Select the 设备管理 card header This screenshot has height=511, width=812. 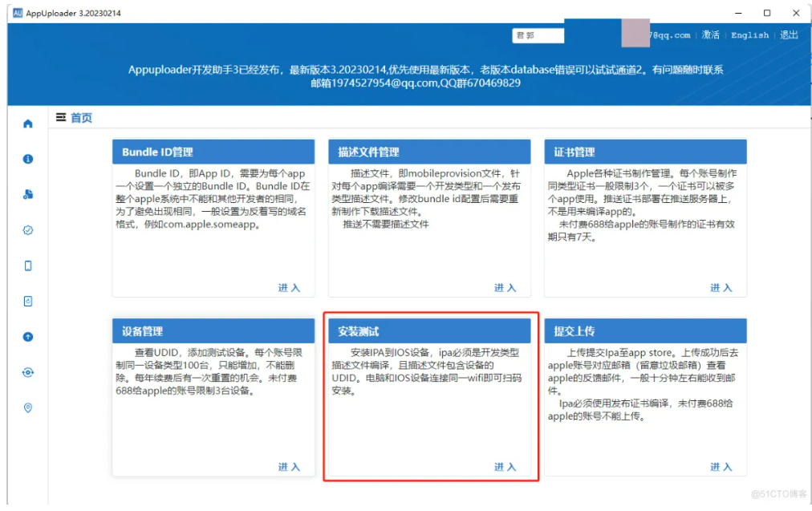(213, 331)
